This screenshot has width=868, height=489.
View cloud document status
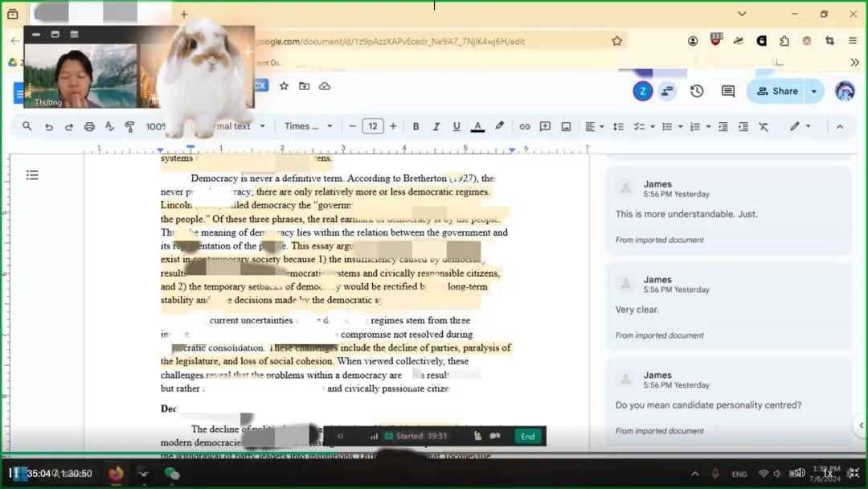pos(325,86)
